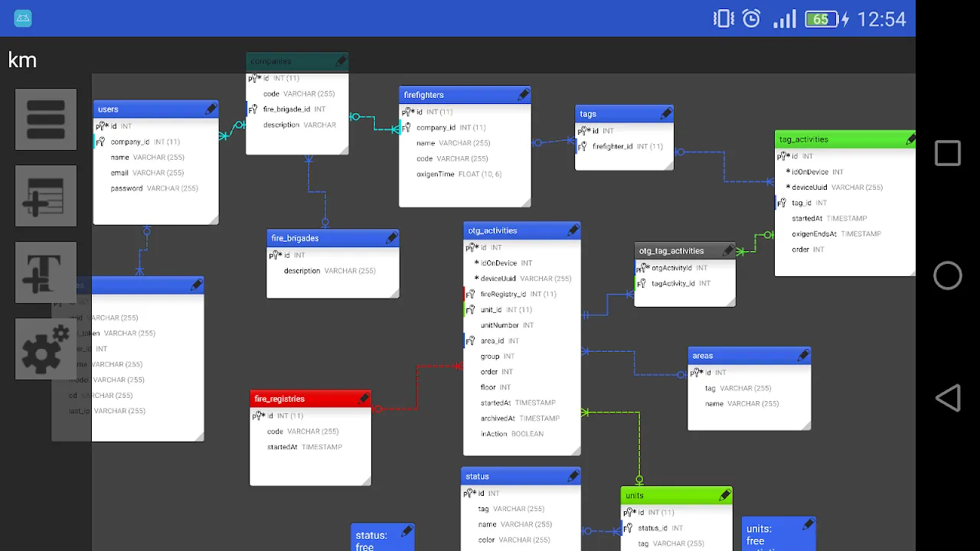Tap the km project title
Image resolution: width=980 pixels, height=551 pixels.
click(21, 60)
